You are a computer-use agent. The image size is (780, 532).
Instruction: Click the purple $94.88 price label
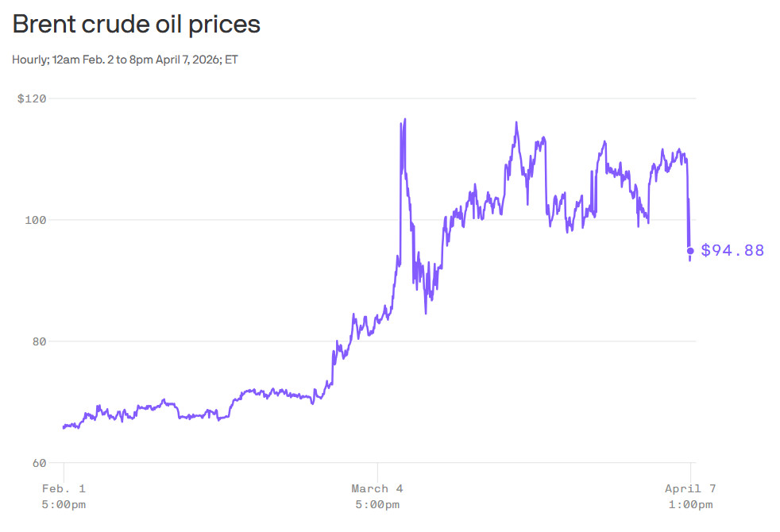click(x=732, y=251)
